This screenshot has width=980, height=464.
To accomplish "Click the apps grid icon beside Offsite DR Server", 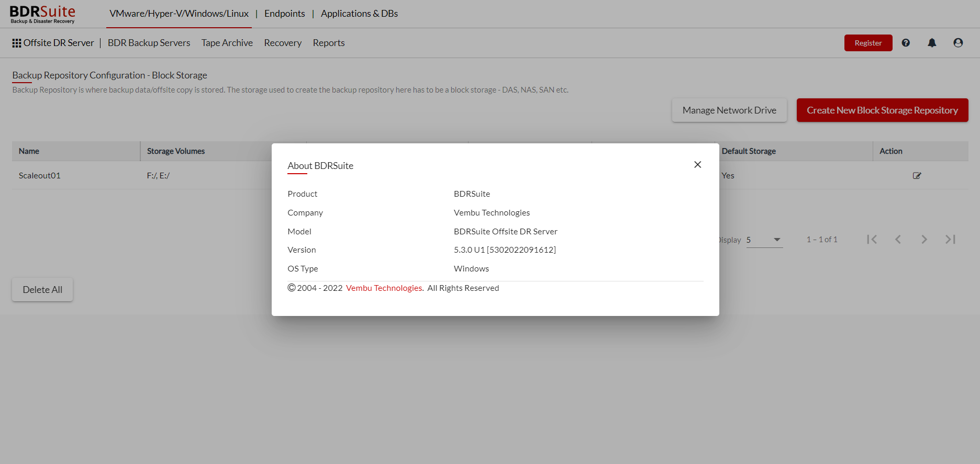I will click(17, 43).
